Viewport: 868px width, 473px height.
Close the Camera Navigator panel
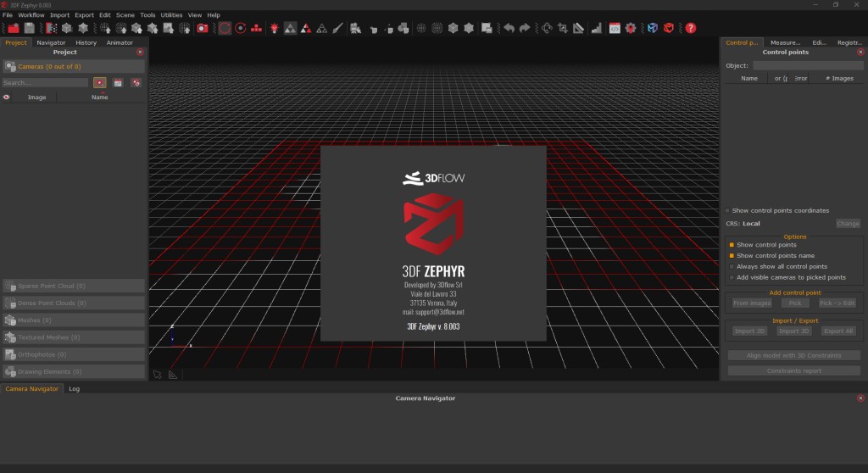[x=860, y=398]
